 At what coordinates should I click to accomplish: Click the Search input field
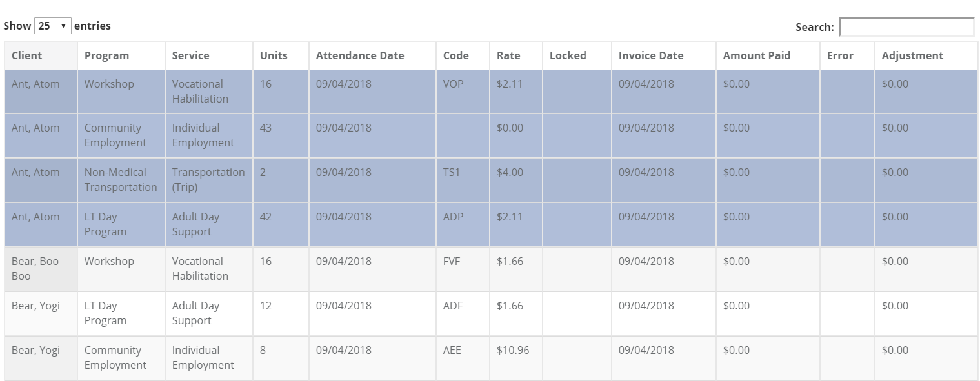coord(906,27)
